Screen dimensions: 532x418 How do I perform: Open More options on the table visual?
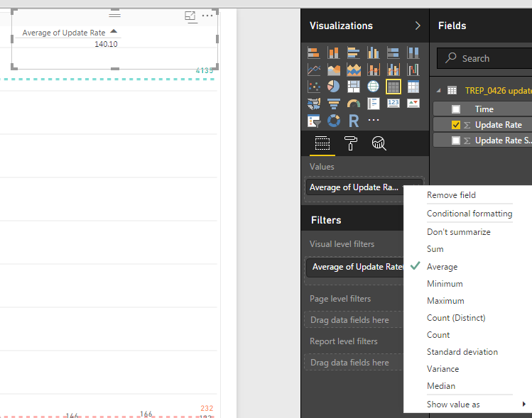[207, 16]
